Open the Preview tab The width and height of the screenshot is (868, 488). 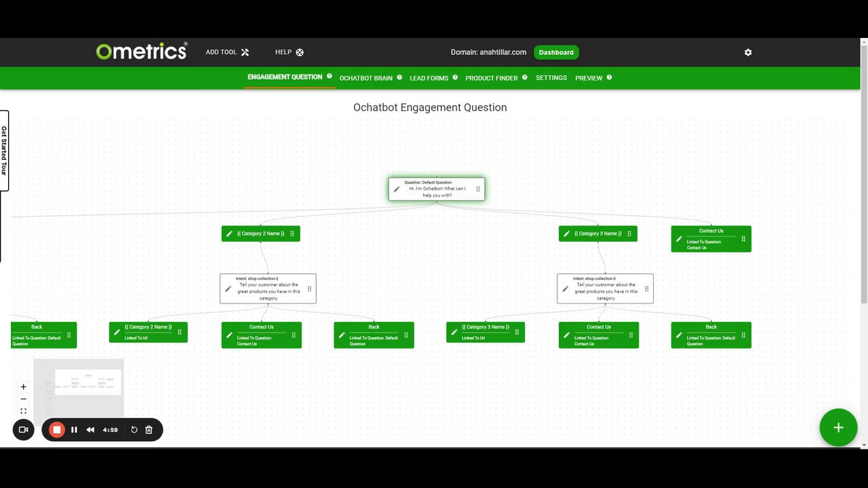click(x=589, y=78)
